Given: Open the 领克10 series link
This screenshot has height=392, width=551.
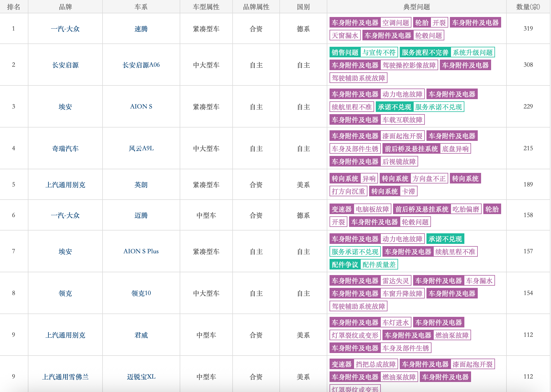Looking at the screenshot, I should click(x=141, y=293).
